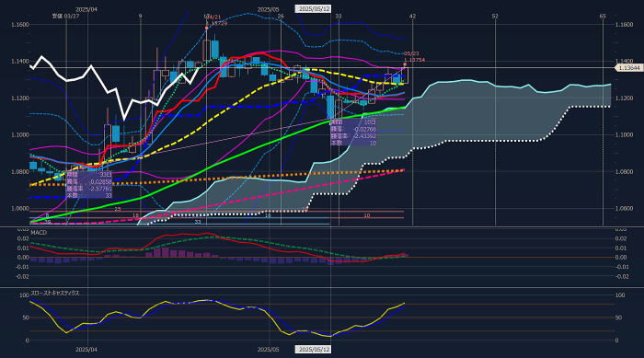Select the 33-day period info box
644x358 pixels.
(x=89, y=185)
